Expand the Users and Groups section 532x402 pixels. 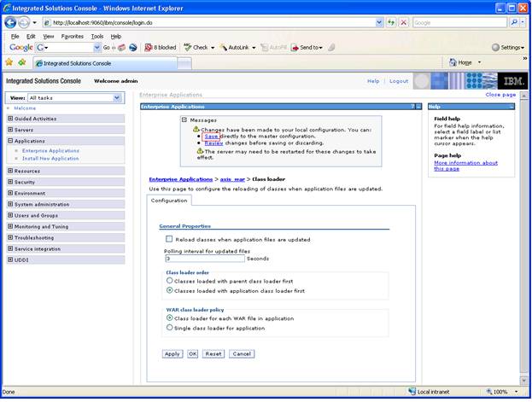pyautogui.click(x=10, y=215)
